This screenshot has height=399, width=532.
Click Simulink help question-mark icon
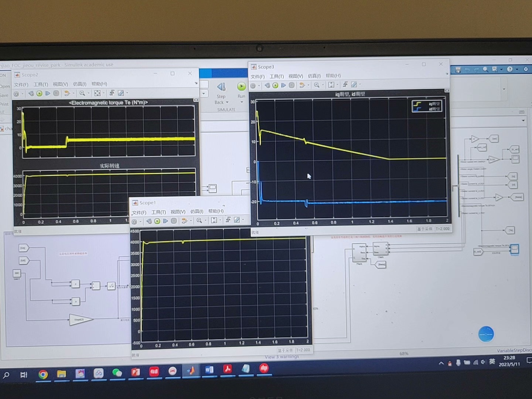point(510,69)
